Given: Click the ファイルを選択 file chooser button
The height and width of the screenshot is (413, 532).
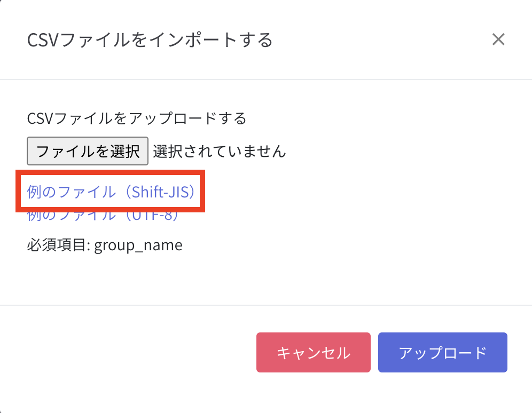Looking at the screenshot, I should [x=88, y=152].
